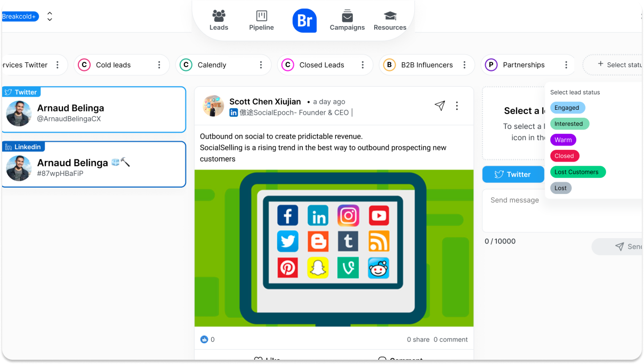644x364 pixels.
Task: Mark the lead as Lost Customers
Action: [578, 172]
